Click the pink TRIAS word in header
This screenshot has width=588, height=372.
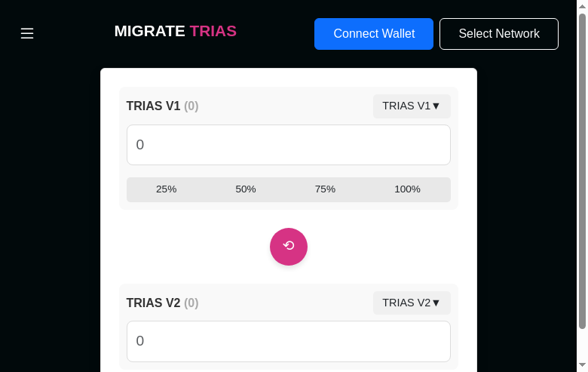[213, 32]
